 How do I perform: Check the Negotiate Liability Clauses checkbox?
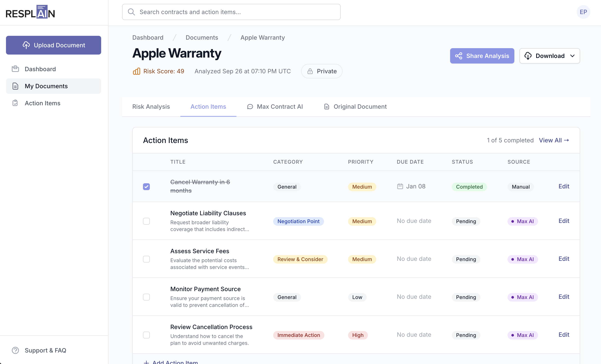click(x=146, y=221)
